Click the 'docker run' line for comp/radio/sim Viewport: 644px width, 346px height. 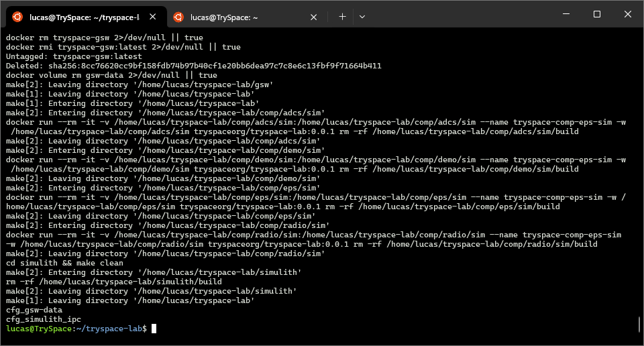[x=314, y=239]
